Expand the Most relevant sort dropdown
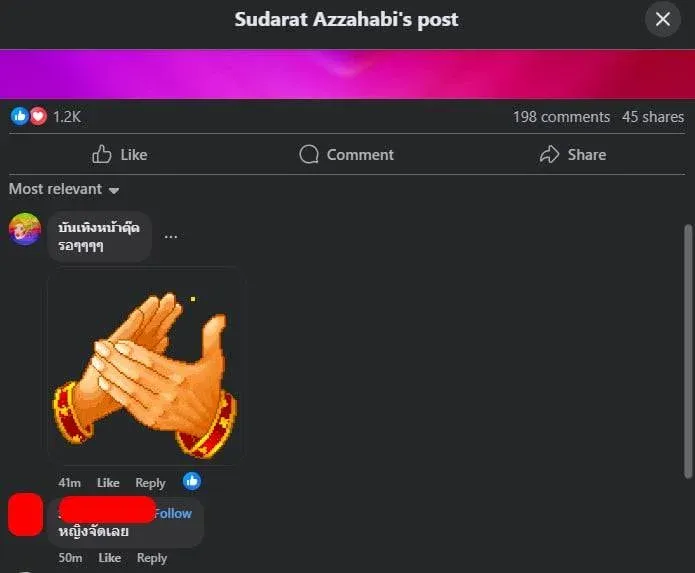 coord(64,189)
